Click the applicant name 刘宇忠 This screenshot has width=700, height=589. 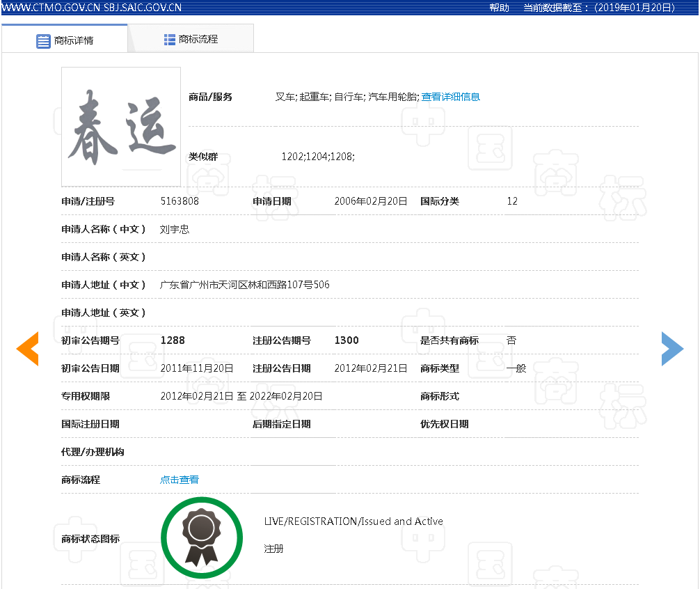(175, 229)
